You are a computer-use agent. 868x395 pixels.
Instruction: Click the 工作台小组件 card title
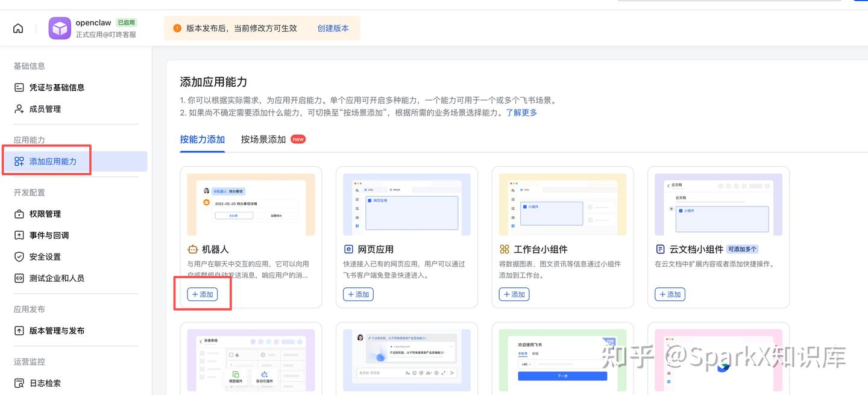541,249
